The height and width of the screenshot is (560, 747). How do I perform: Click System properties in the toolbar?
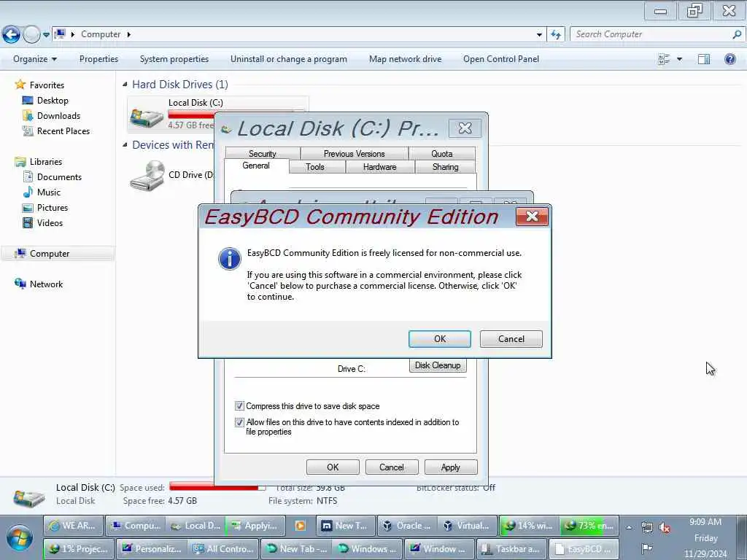pyautogui.click(x=174, y=59)
